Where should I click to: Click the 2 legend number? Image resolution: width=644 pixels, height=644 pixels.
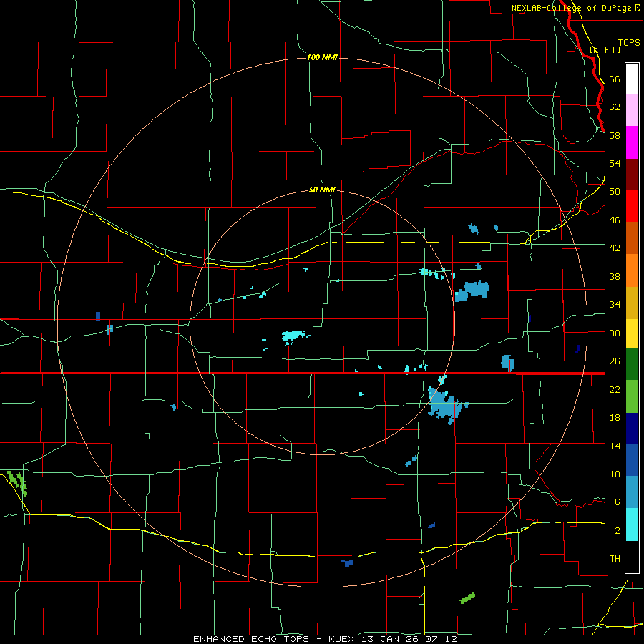pos(618,531)
